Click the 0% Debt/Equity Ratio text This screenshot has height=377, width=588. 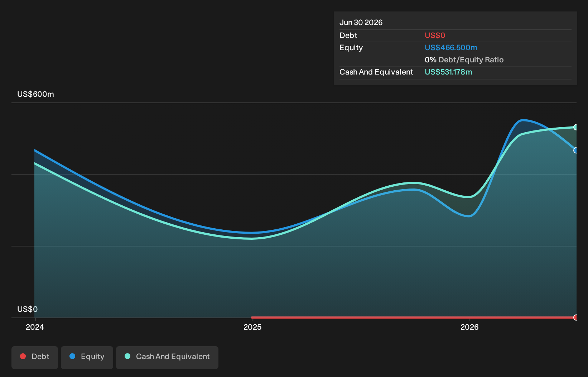464,60
